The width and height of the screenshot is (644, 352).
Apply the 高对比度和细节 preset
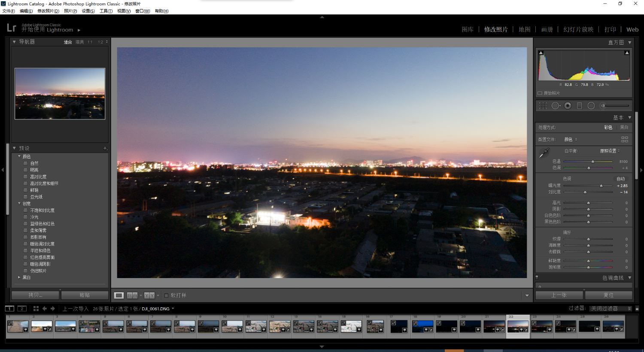click(x=44, y=184)
